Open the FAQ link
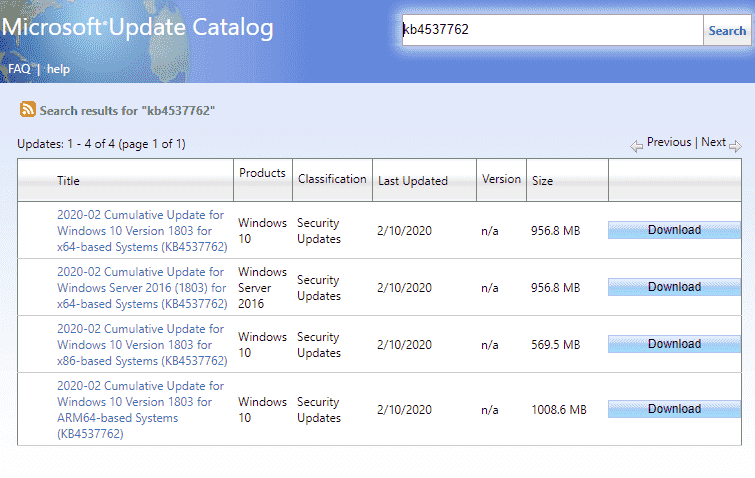Viewport: 755px width, 478px height. (x=19, y=69)
